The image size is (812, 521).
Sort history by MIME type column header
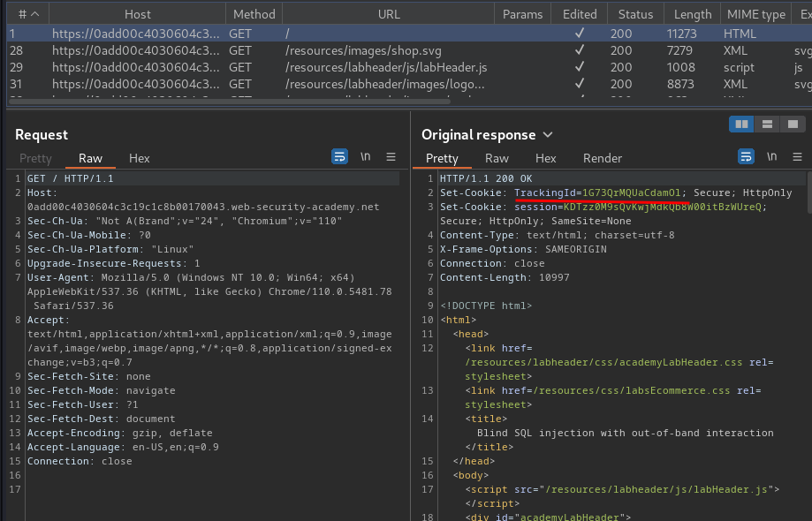click(x=756, y=14)
